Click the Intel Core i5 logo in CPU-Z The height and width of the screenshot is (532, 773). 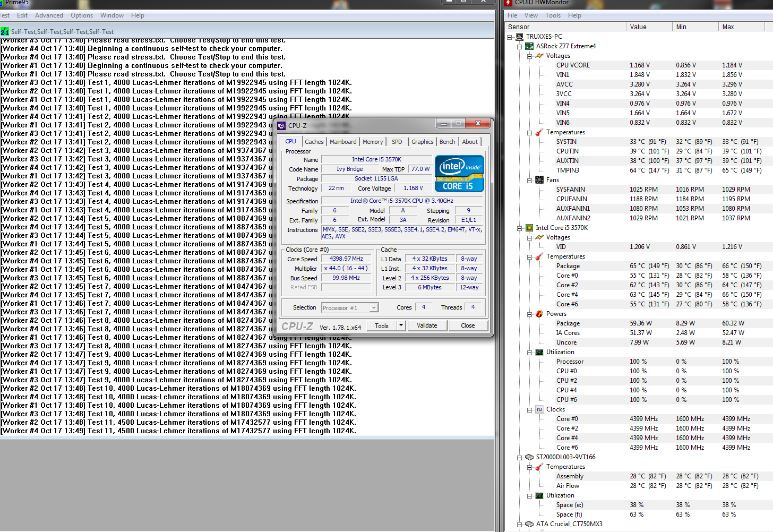[x=459, y=173]
